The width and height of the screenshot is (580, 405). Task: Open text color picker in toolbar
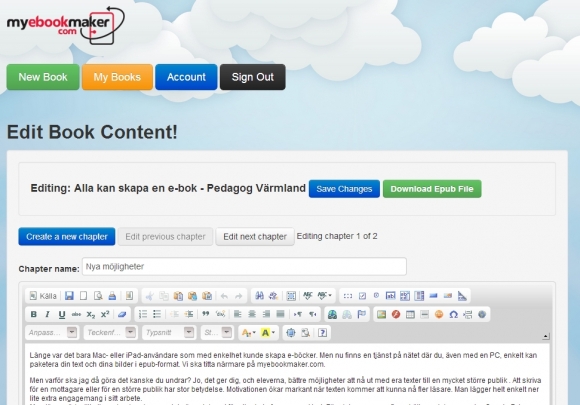(x=249, y=333)
